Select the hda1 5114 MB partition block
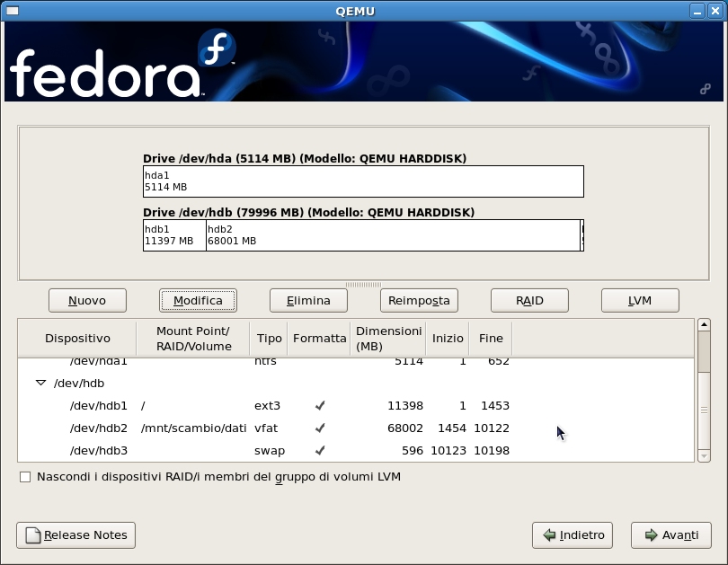 click(x=363, y=181)
